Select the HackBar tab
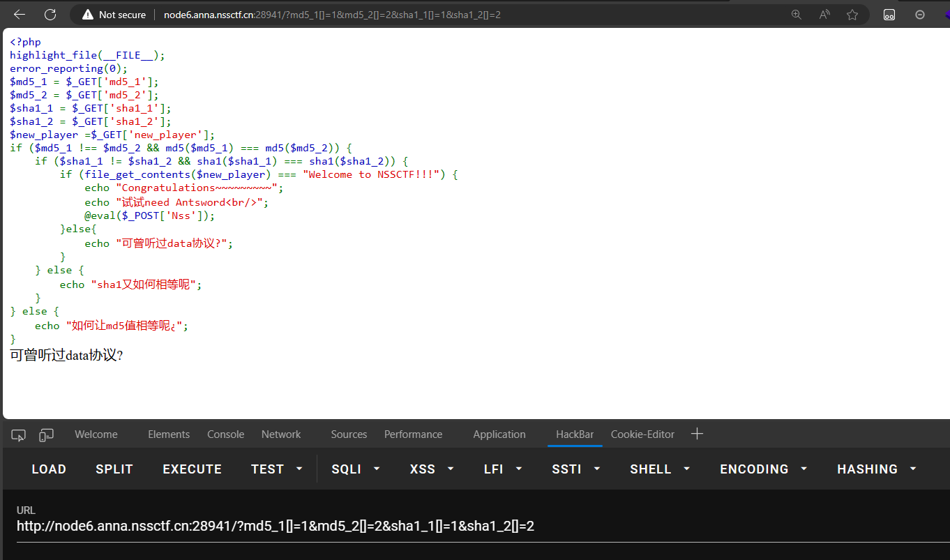Screen dimensions: 950x560 click(575, 434)
